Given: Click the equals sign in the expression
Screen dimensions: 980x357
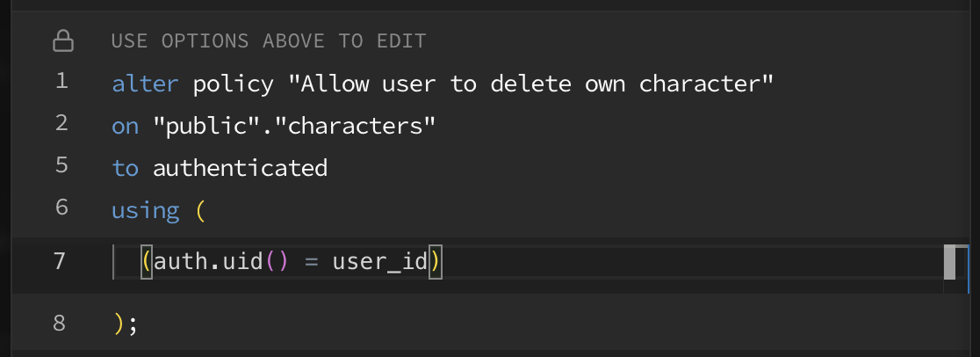Looking at the screenshot, I should point(310,262).
